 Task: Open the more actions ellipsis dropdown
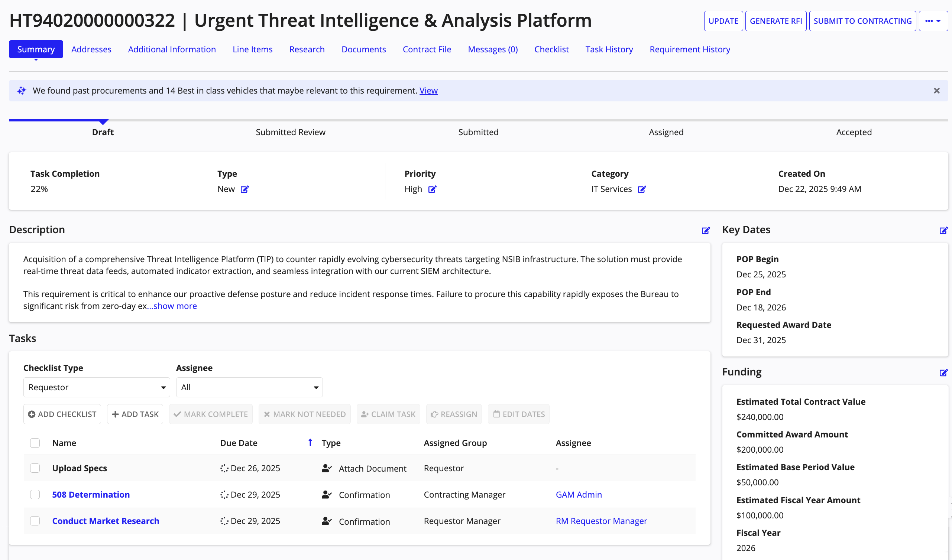[x=933, y=21]
